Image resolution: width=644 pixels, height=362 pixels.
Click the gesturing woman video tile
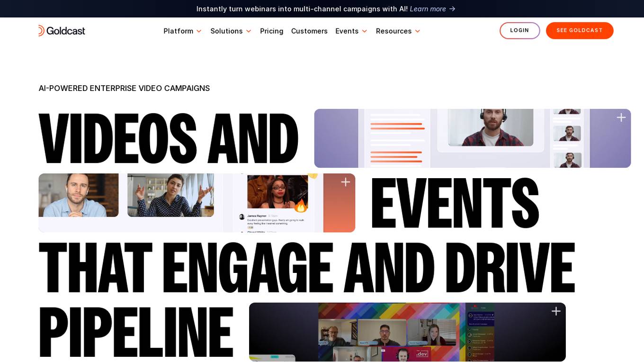coord(170,195)
